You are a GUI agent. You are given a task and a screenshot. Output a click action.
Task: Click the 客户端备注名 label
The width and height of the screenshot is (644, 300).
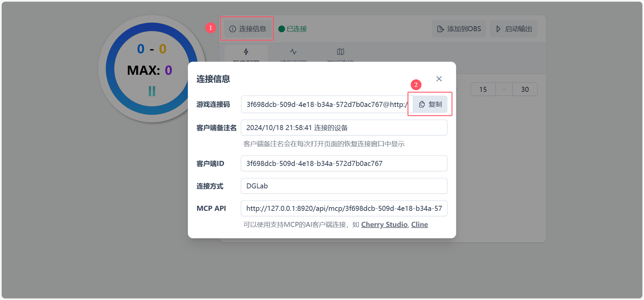pos(217,128)
